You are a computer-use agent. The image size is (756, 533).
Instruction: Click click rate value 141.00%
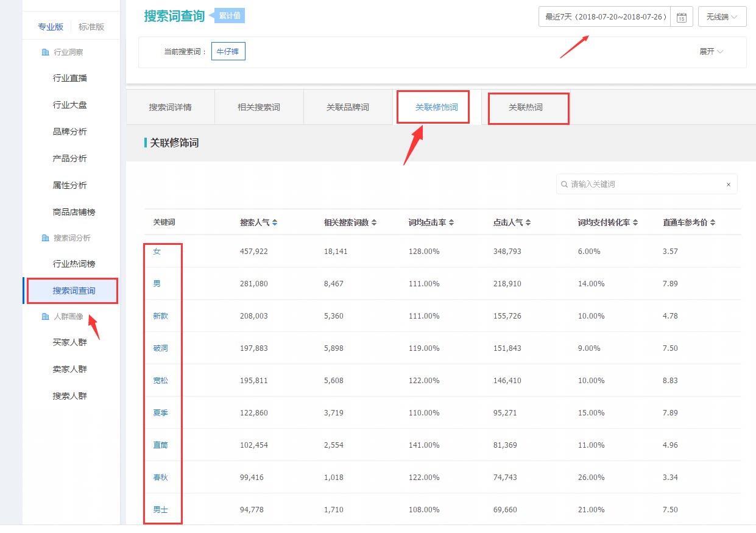click(x=424, y=445)
